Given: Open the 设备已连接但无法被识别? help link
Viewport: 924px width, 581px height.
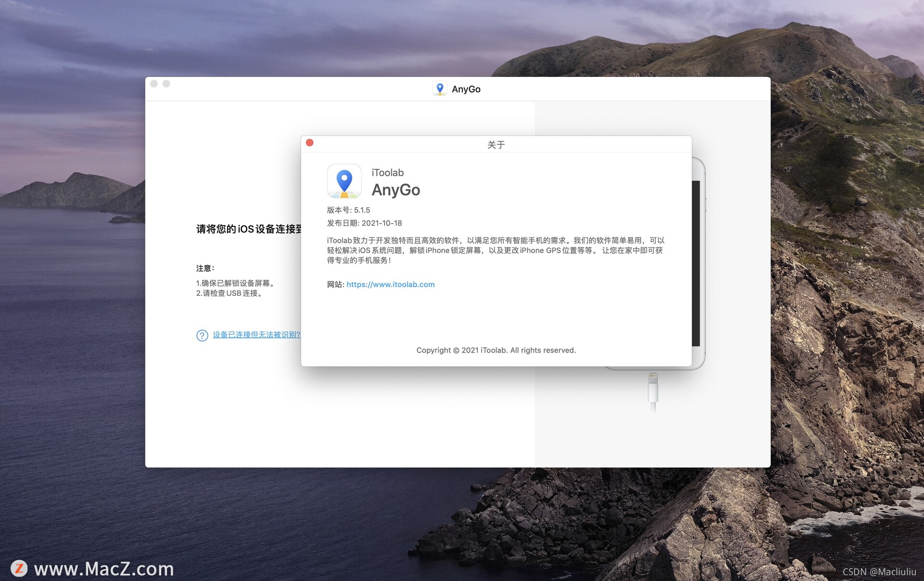Looking at the screenshot, I should point(257,335).
